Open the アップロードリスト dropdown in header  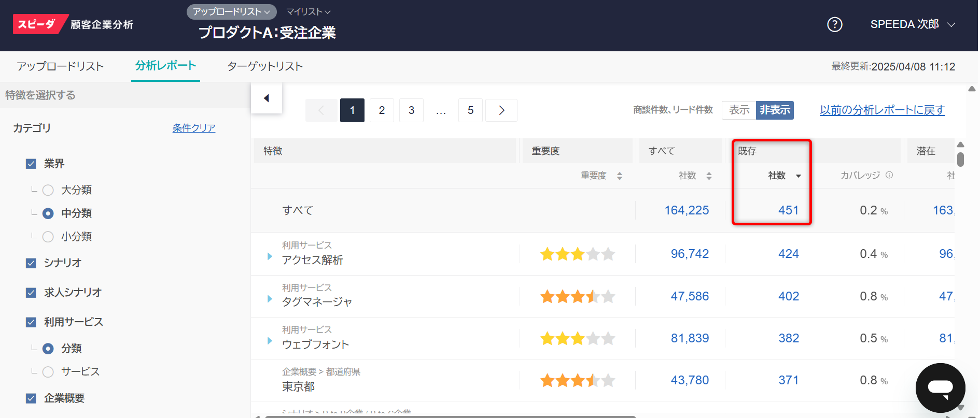pyautogui.click(x=231, y=11)
